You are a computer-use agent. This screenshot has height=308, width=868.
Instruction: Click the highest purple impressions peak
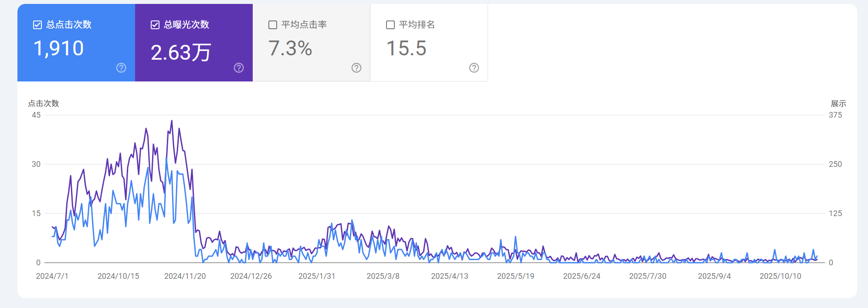tap(172, 121)
